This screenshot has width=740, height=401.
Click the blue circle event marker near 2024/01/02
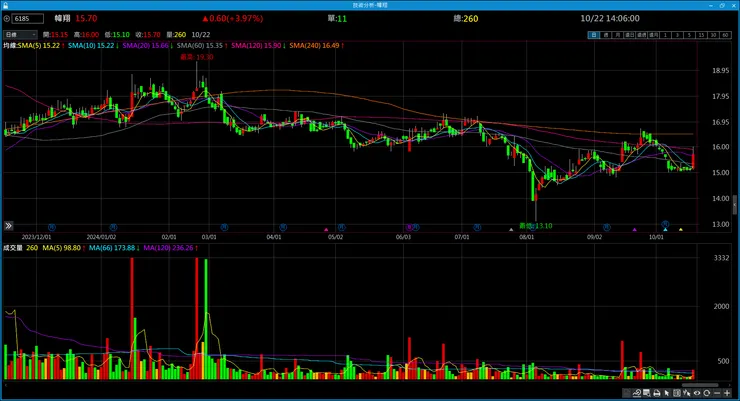tap(113, 227)
